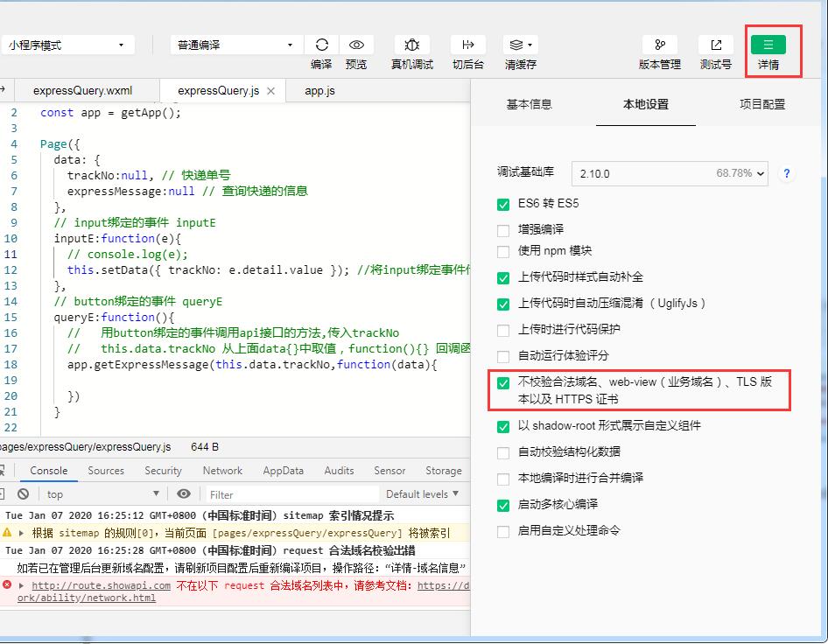Click the 编译 compile refresh icon
The height and width of the screenshot is (644, 828).
321,45
